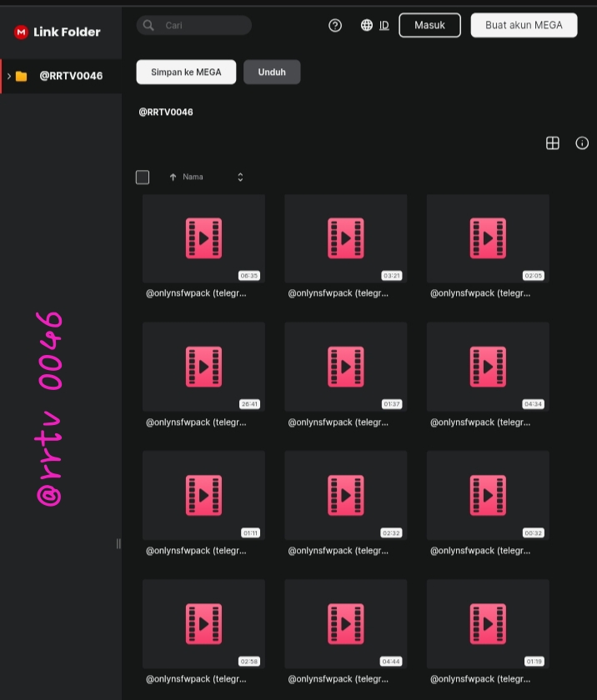This screenshot has width=597, height=700.
Task: Click the video icon with duration 03:21
Action: (345, 238)
